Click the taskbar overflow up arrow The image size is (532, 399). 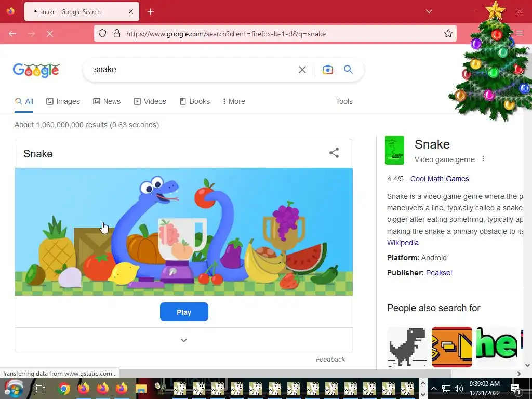click(x=423, y=383)
